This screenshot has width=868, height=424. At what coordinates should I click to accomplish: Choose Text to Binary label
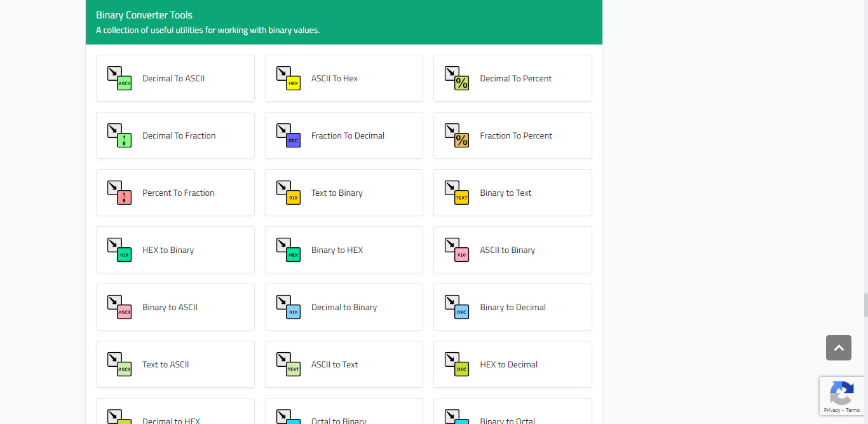pos(337,193)
